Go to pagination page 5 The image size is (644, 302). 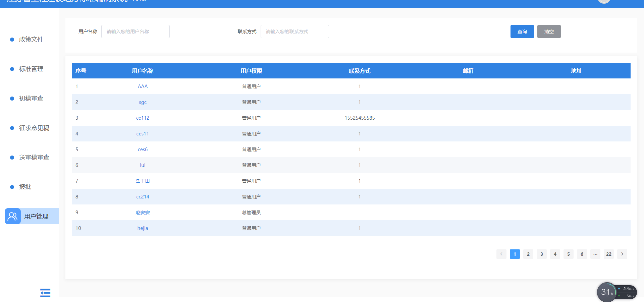coord(569,254)
